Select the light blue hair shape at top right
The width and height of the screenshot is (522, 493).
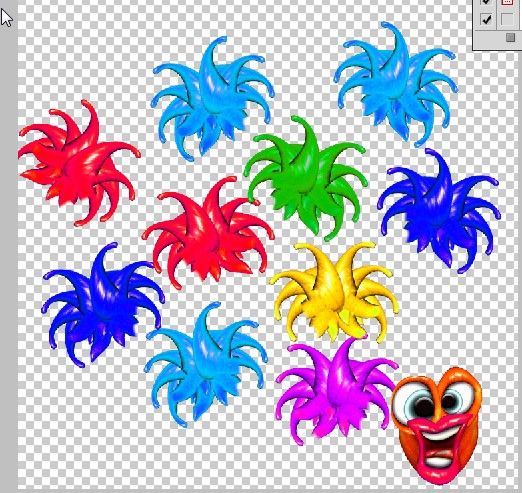point(396,83)
